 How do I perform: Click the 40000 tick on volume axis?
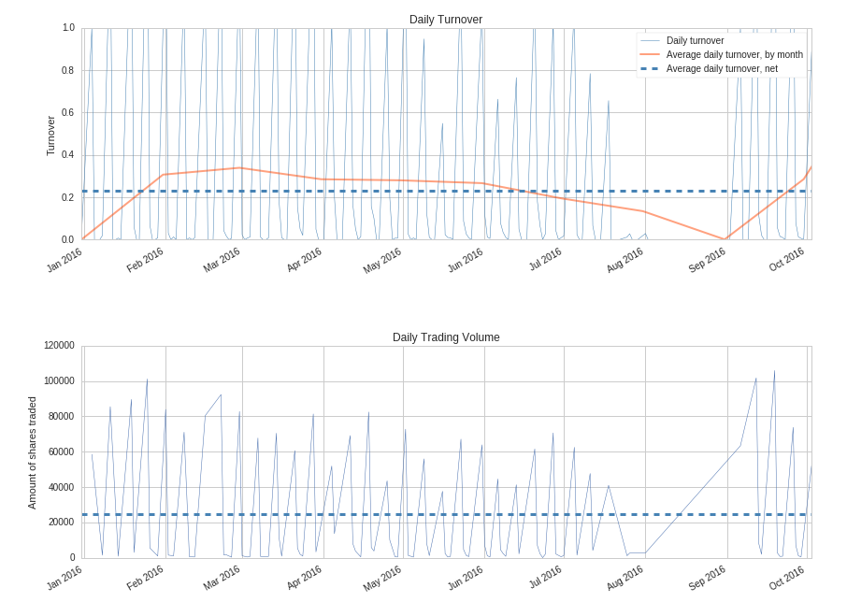(62, 487)
